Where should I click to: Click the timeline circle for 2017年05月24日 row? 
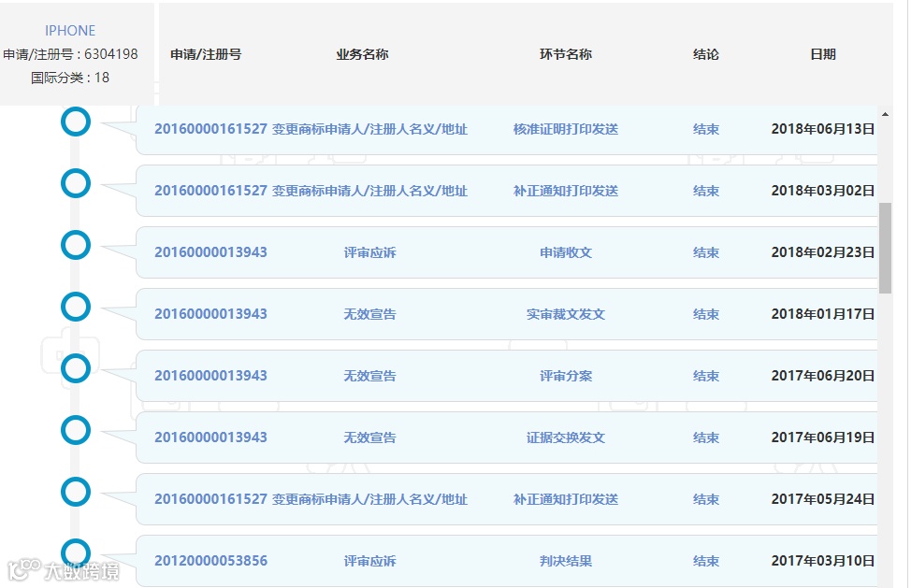tap(76, 493)
